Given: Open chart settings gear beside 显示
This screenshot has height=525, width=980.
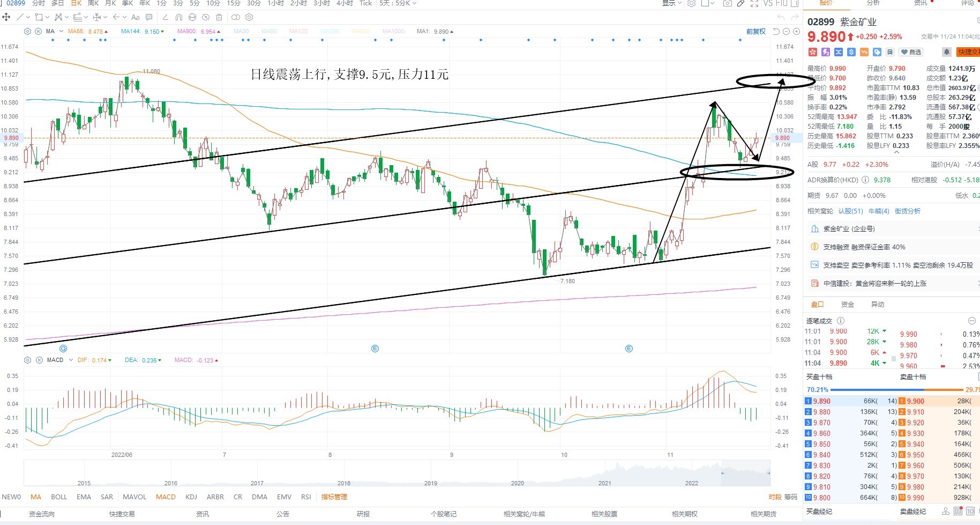Looking at the screenshot, I should point(692,3).
